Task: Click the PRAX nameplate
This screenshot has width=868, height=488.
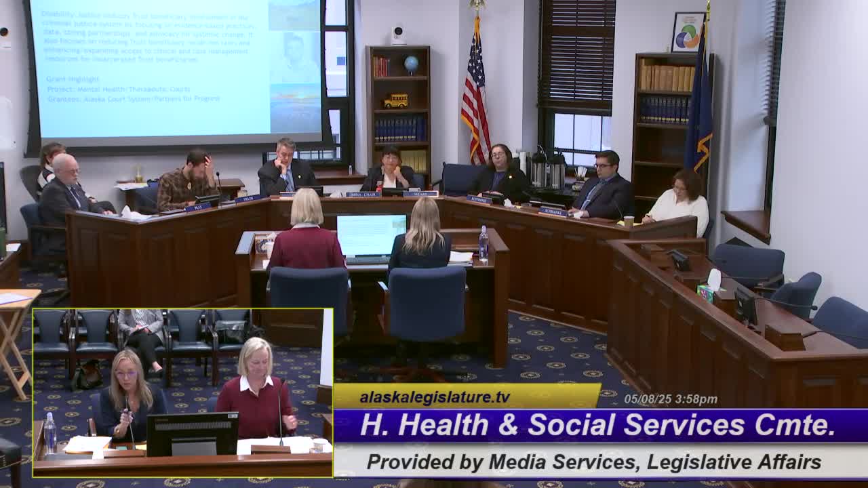Action: point(197,207)
